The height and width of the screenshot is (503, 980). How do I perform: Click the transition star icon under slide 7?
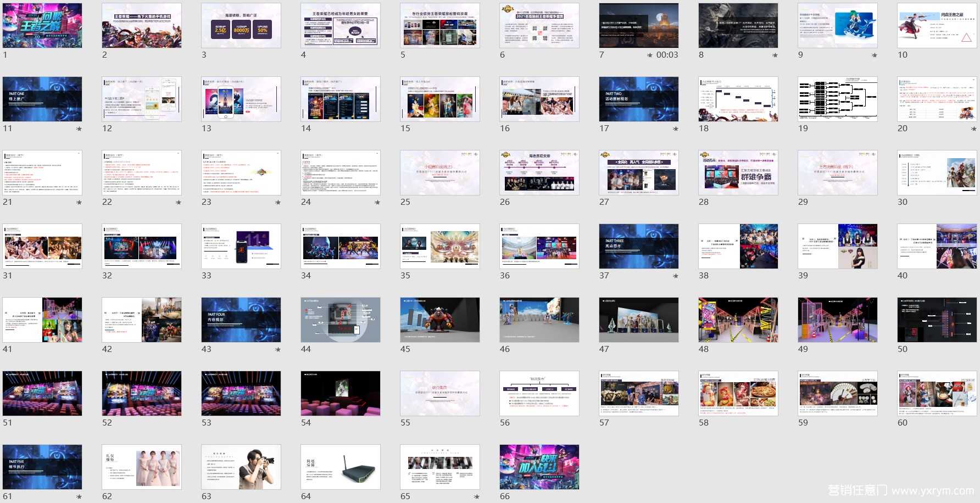coord(650,55)
